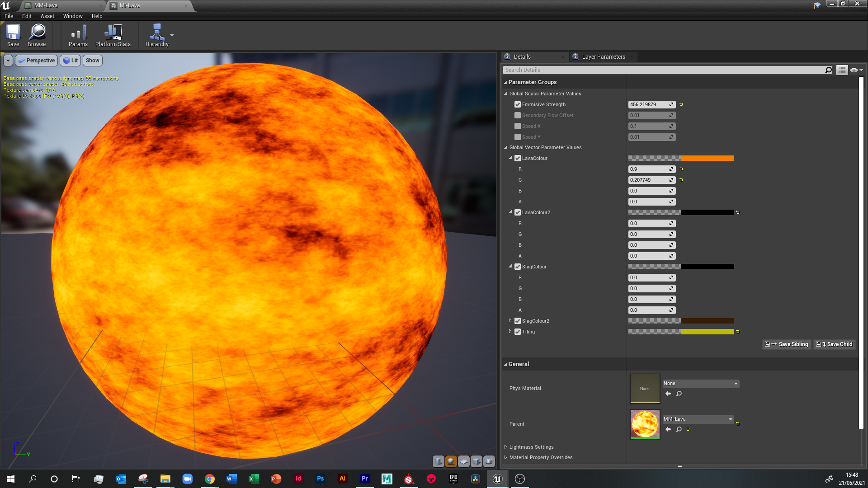Enable the Speed X parameter checkbox
Image resolution: width=868 pixels, height=488 pixels.
click(518, 126)
